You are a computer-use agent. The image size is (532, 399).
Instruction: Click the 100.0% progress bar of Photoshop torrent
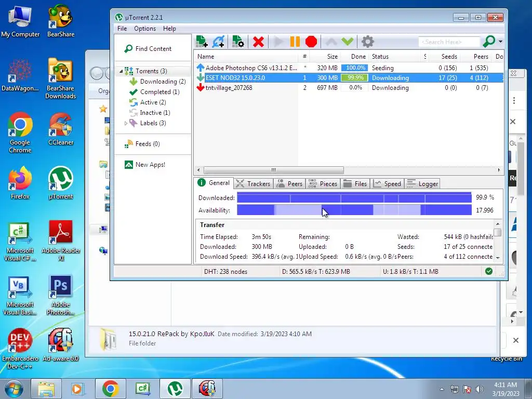(x=354, y=68)
